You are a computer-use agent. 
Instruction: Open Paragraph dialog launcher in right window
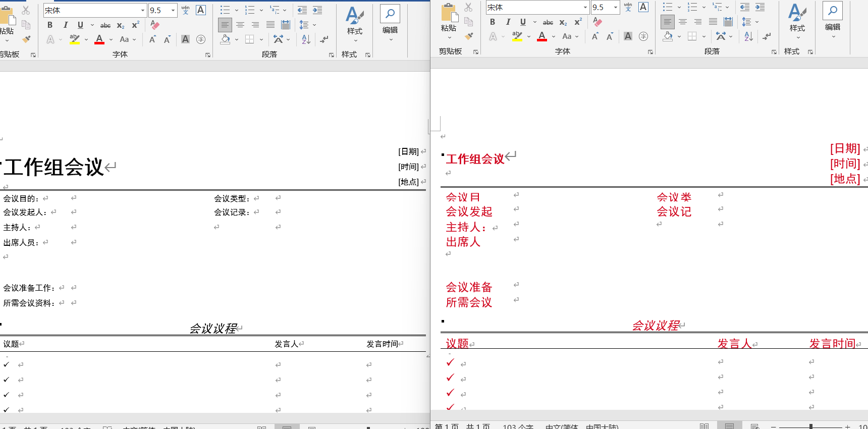point(774,52)
